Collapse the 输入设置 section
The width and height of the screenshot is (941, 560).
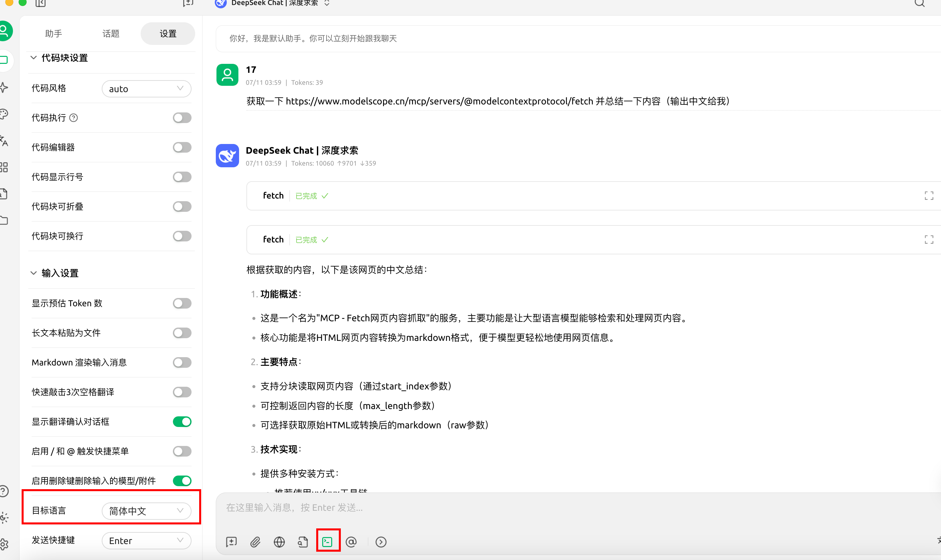pos(55,273)
